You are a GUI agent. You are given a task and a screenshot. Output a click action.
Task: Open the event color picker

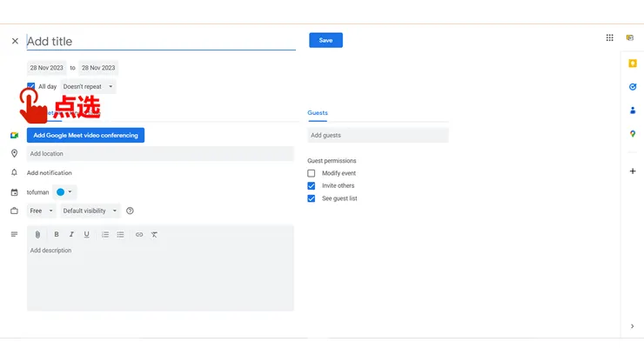tap(65, 191)
